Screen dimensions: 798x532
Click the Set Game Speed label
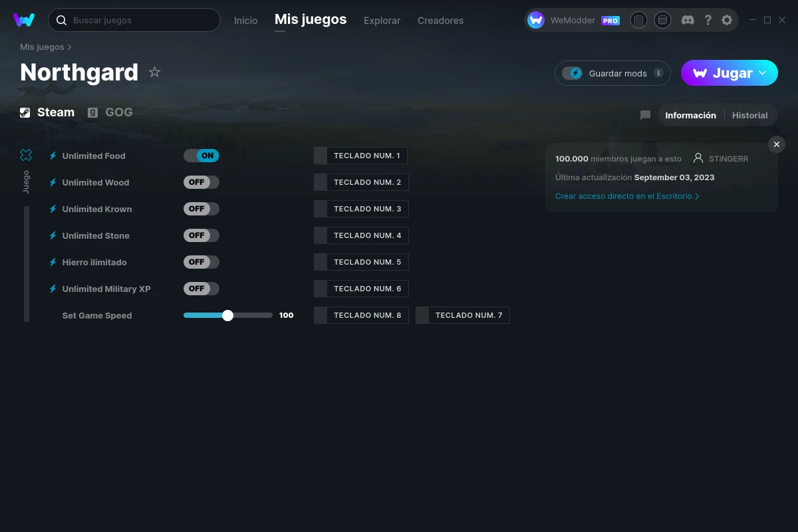coord(97,315)
